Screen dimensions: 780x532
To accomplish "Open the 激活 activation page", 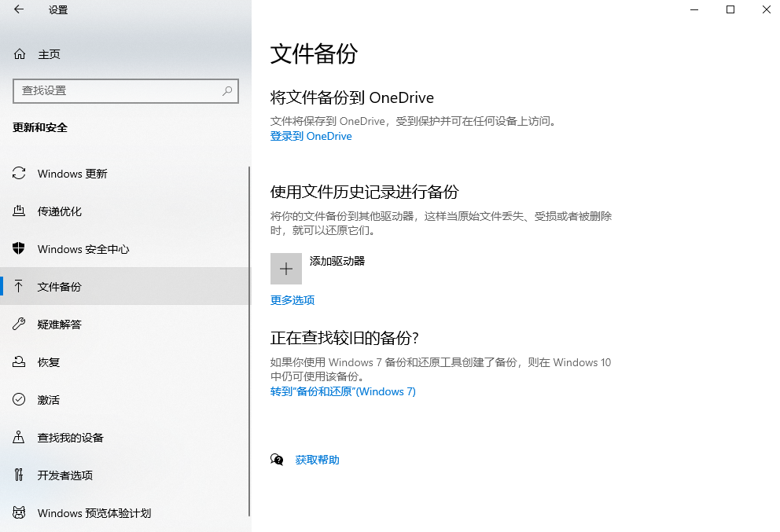I will 124,400.
